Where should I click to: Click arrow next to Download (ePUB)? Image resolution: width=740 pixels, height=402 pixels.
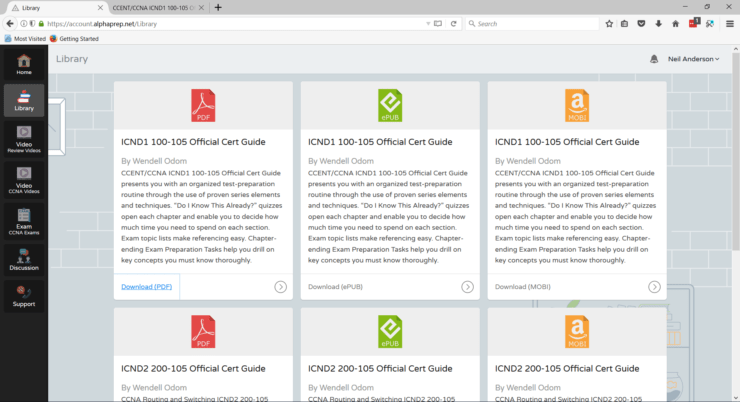[x=467, y=287]
